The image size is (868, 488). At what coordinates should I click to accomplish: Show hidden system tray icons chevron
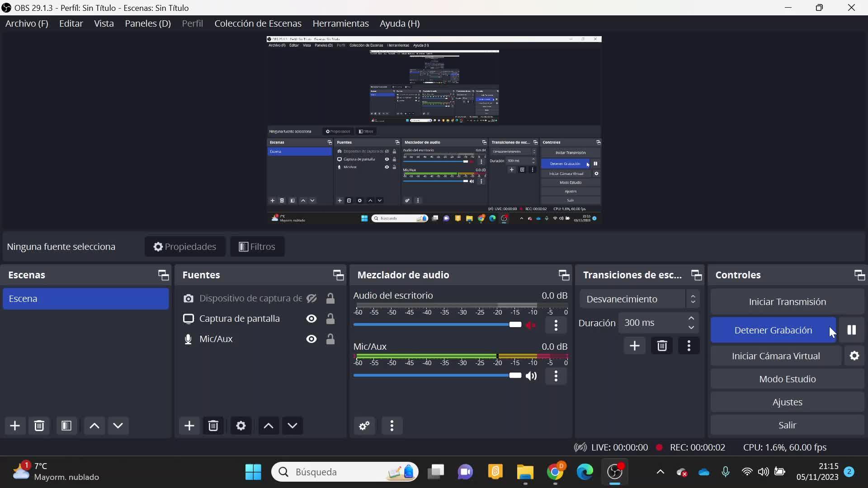[x=660, y=472]
